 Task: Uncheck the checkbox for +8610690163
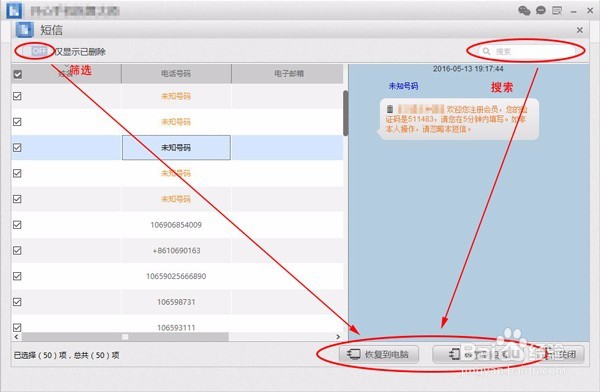17,250
